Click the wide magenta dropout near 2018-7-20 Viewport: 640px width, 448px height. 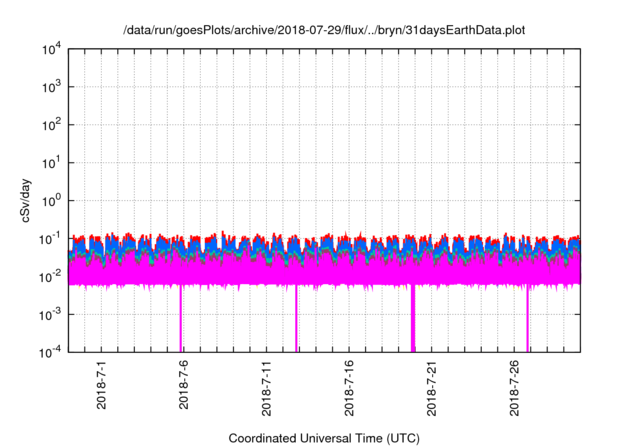(x=413, y=318)
